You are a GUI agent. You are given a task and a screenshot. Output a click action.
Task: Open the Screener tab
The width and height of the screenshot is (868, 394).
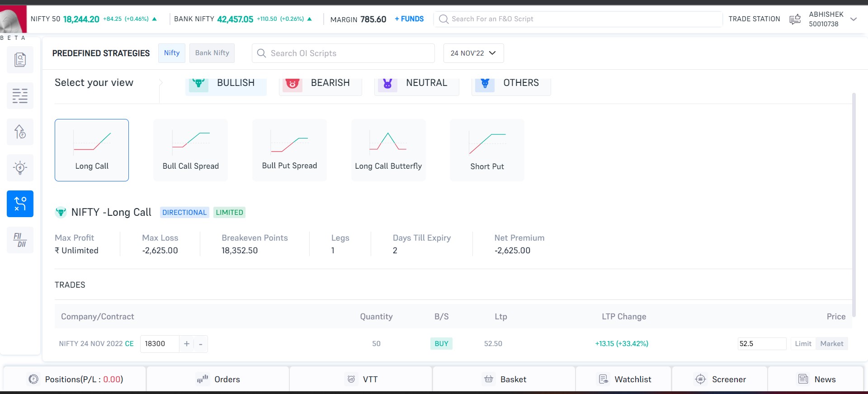click(720, 379)
